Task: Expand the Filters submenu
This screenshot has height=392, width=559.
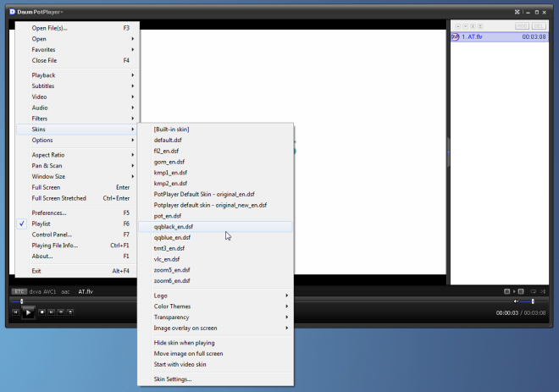Action: point(77,119)
